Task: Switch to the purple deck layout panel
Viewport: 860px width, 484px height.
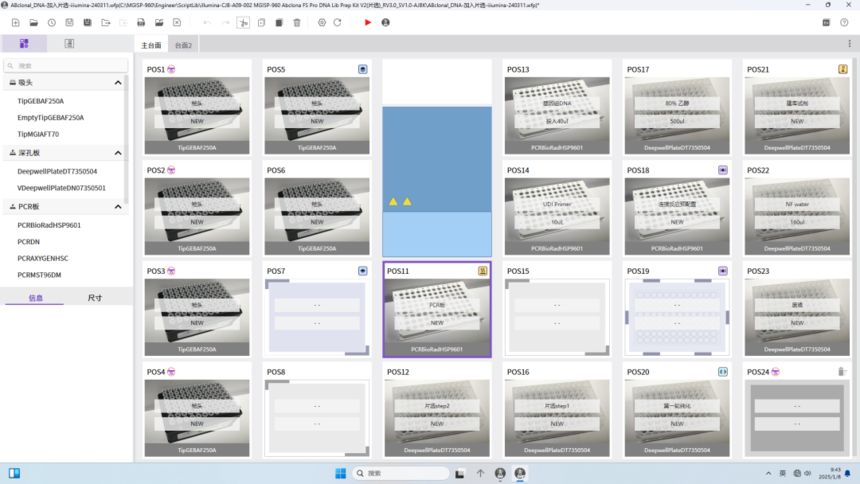Action: click(x=24, y=43)
